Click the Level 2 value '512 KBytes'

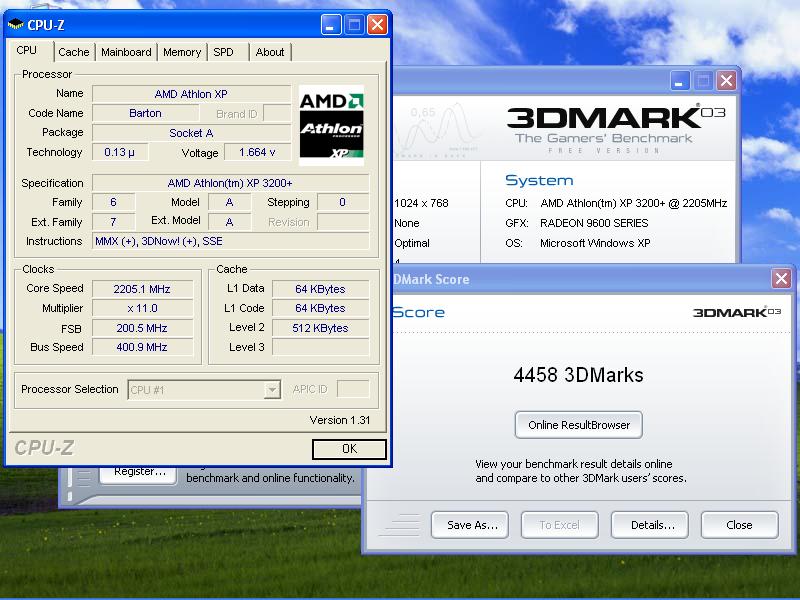pyautogui.click(x=320, y=328)
